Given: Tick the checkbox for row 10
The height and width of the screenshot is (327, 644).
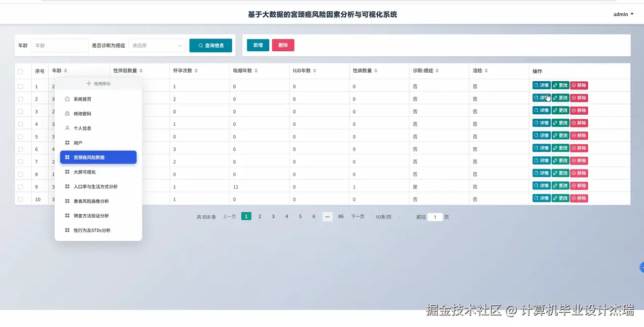Looking at the screenshot, I should click(x=21, y=200).
